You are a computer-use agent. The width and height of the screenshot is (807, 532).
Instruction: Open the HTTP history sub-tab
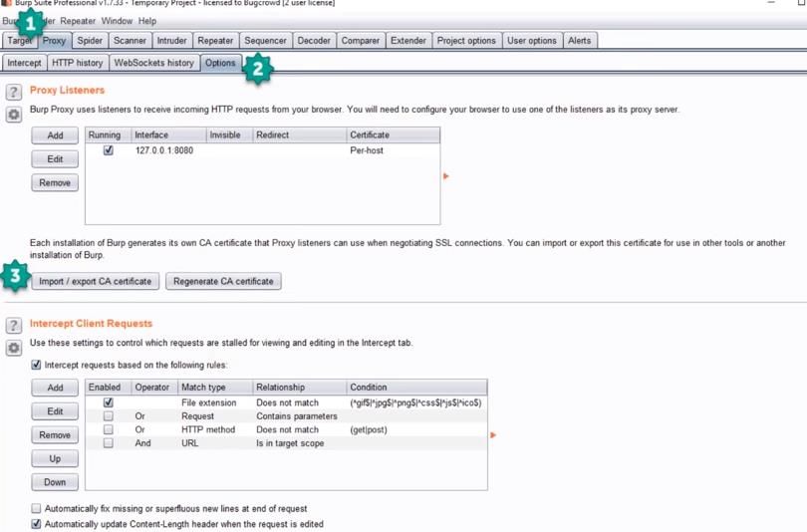click(x=77, y=63)
